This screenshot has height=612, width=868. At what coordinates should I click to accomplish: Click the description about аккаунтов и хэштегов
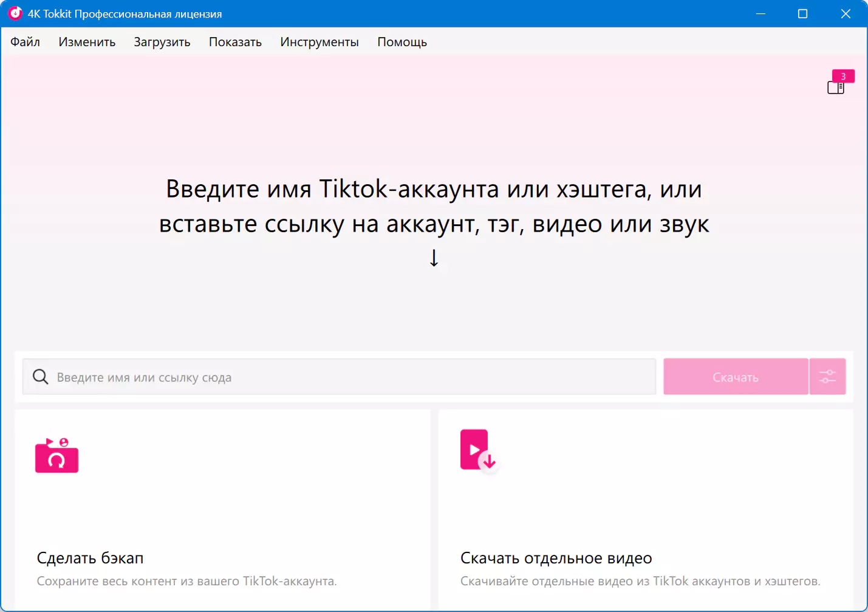(x=640, y=581)
